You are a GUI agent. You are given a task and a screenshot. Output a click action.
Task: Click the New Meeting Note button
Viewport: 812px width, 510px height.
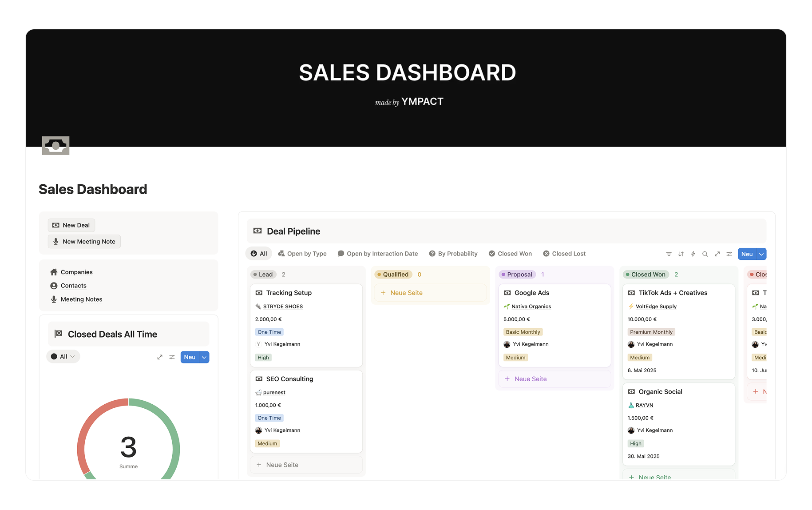click(x=84, y=242)
